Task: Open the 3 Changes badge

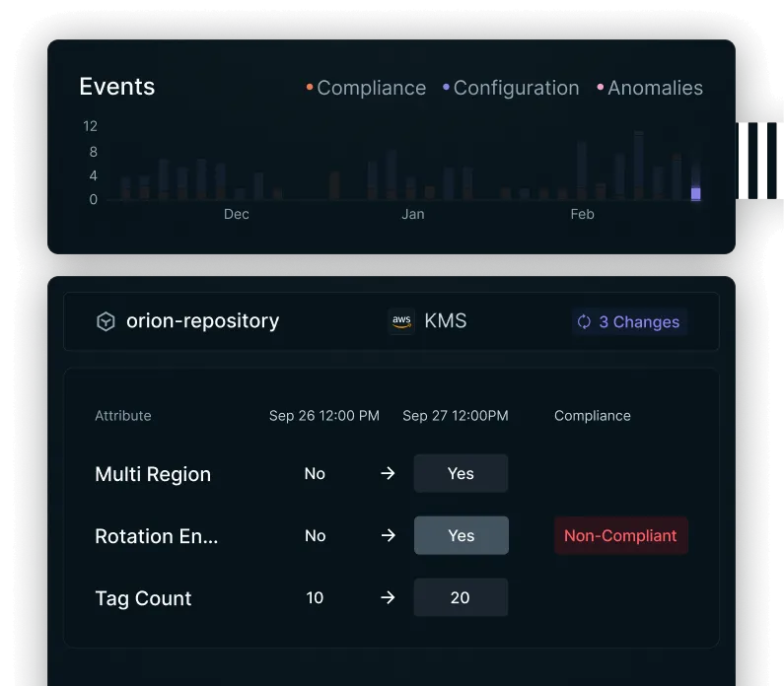Action: pos(629,321)
